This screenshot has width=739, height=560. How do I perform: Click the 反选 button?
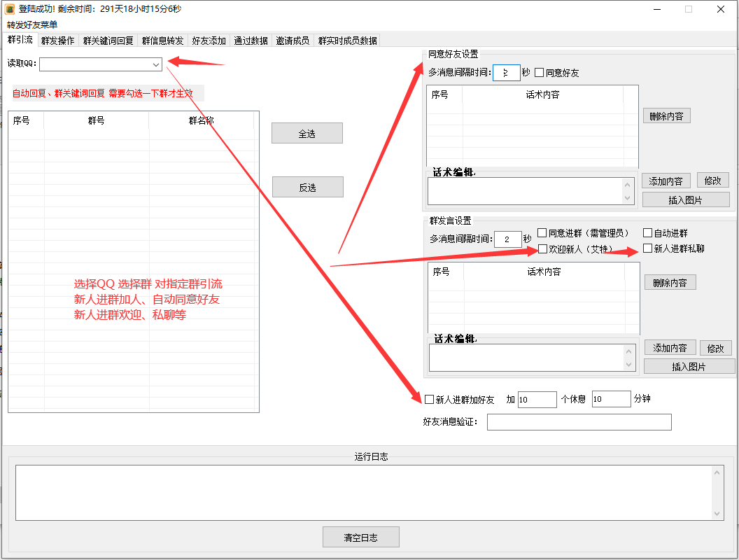click(307, 187)
